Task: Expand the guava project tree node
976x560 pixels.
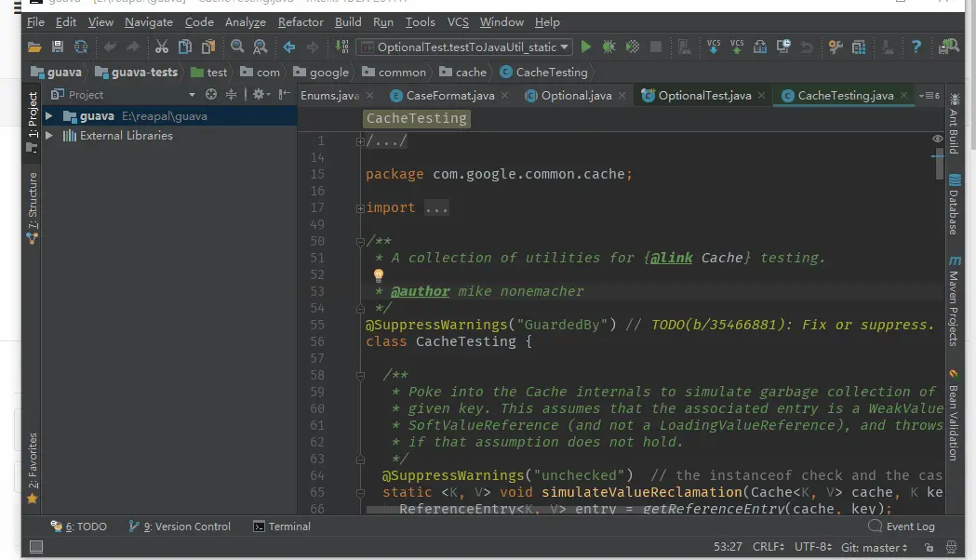Action: click(x=48, y=115)
